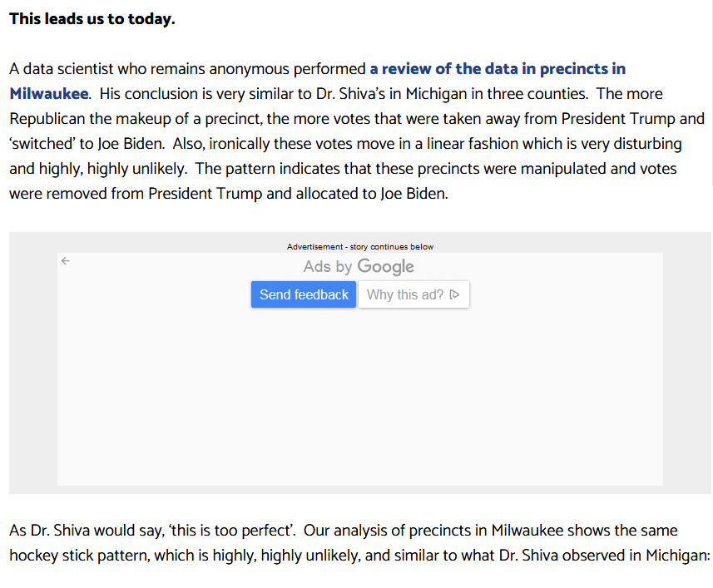This screenshot has width=713, height=588.
Task: Click the 'This leads us to today.' heading
Action: (92, 18)
